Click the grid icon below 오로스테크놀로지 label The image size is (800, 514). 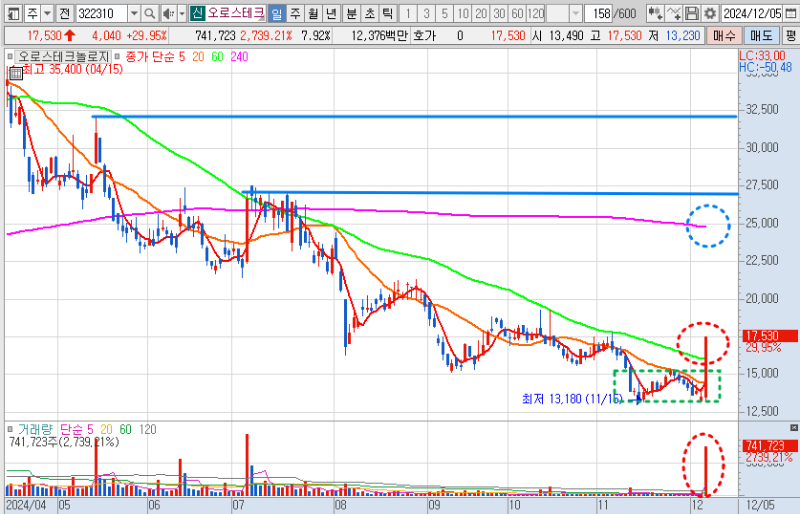[x=16, y=73]
